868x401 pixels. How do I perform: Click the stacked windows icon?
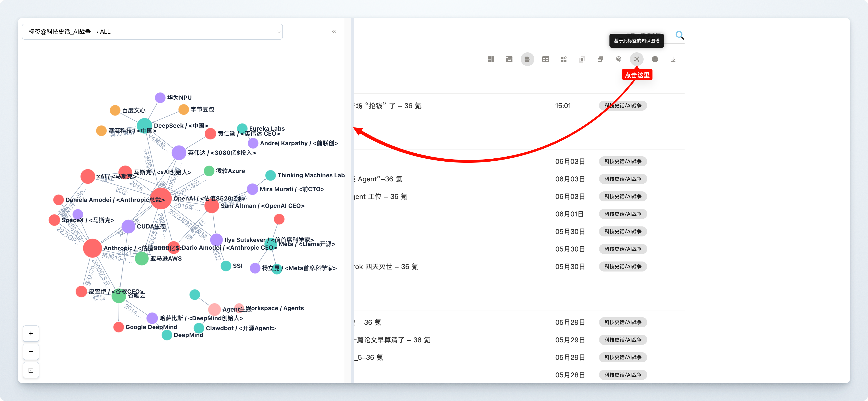pos(600,59)
